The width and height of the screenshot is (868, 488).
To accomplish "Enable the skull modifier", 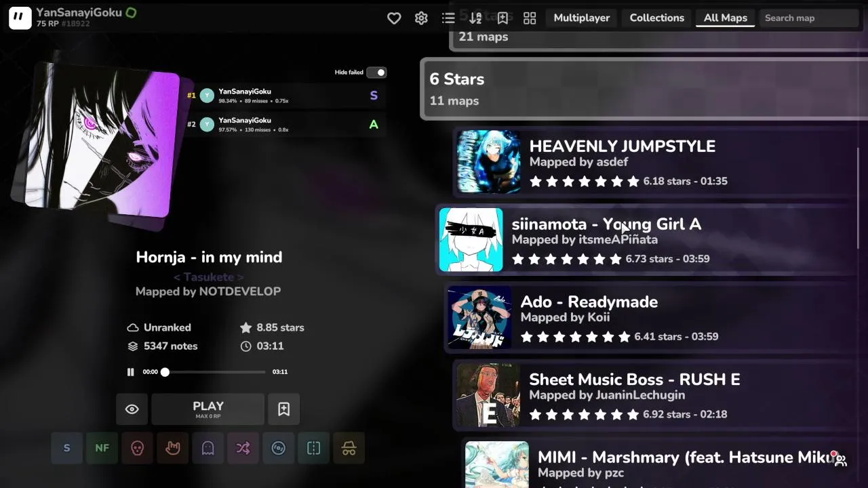I will click(x=137, y=448).
